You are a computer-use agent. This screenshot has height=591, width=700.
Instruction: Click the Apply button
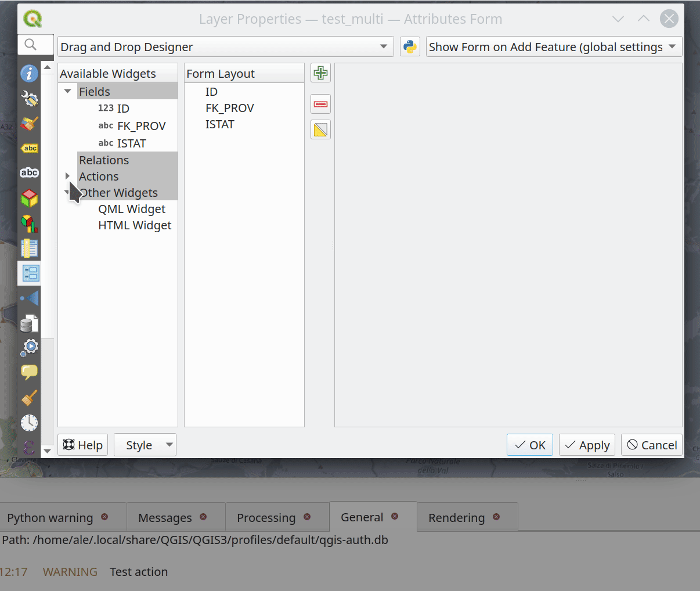tap(587, 445)
